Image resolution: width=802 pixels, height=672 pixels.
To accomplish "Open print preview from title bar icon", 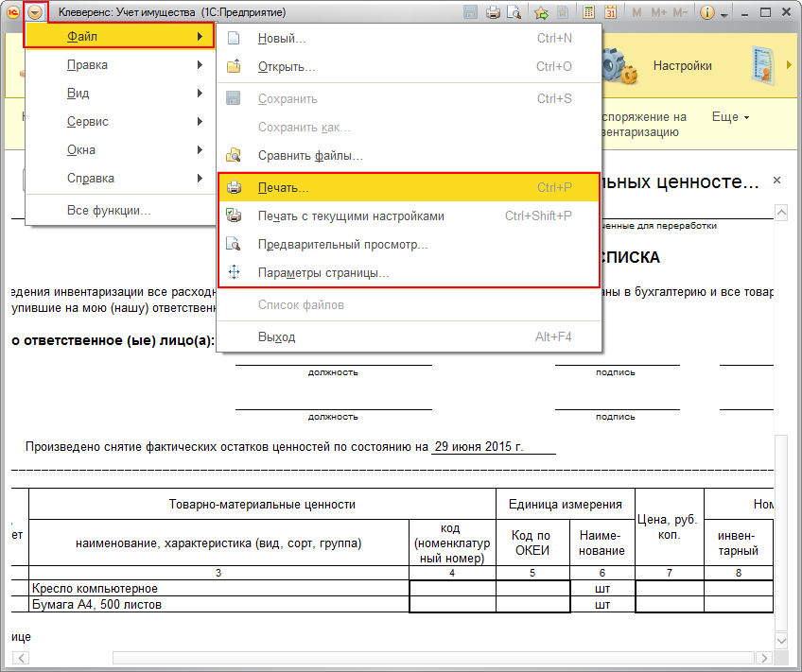I will point(514,12).
